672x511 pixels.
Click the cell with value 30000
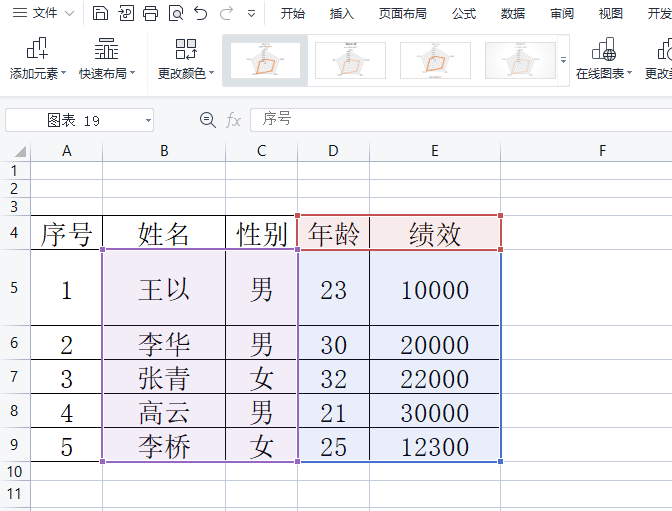[x=435, y=411]
